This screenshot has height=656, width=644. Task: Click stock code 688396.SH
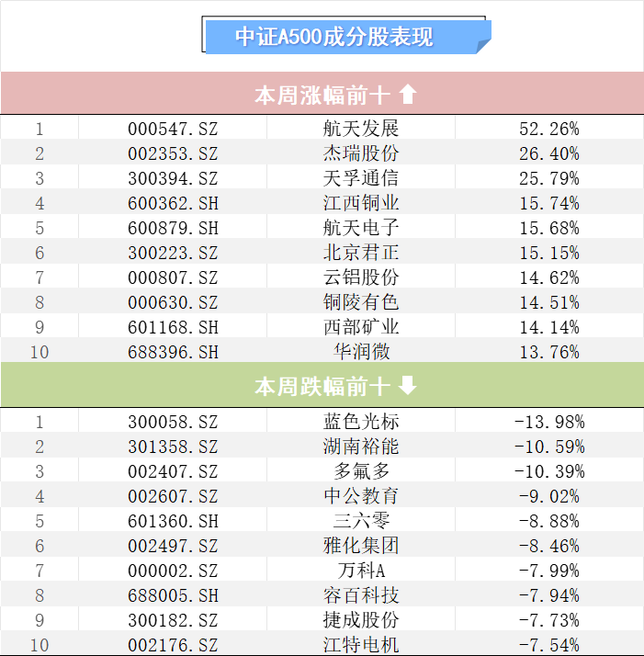(173, 352)
